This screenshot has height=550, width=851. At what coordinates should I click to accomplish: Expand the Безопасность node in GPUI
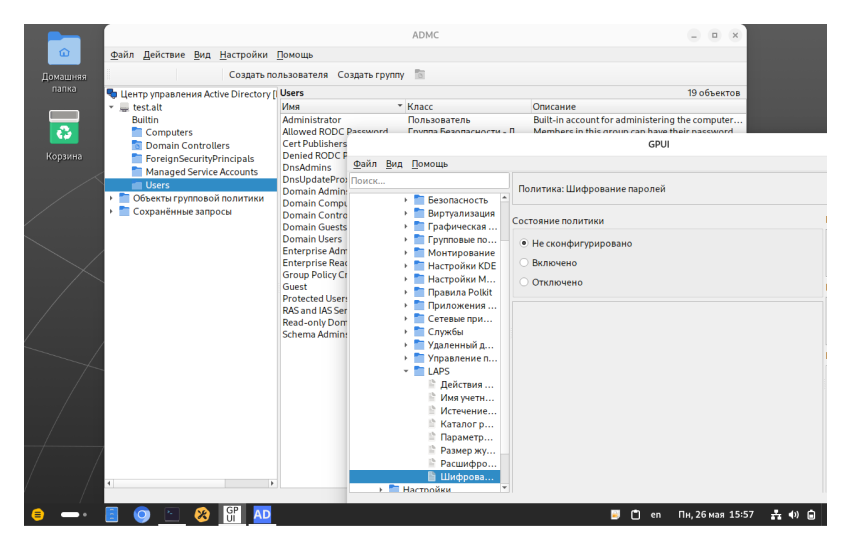pos(405,200)
